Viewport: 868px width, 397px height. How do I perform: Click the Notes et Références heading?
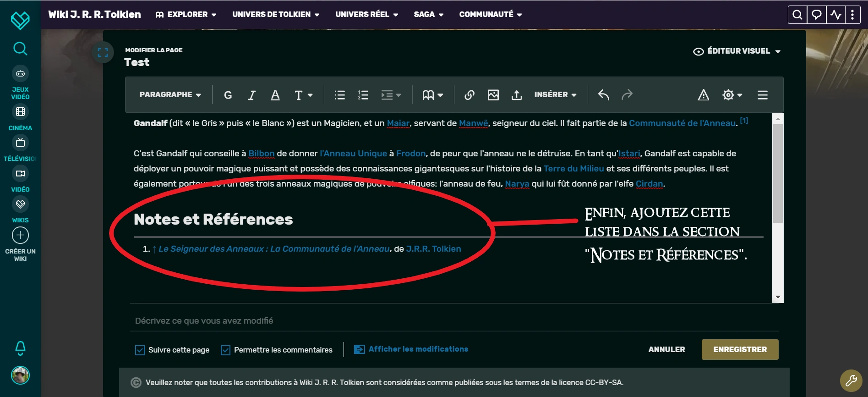(x=213, y=220)
